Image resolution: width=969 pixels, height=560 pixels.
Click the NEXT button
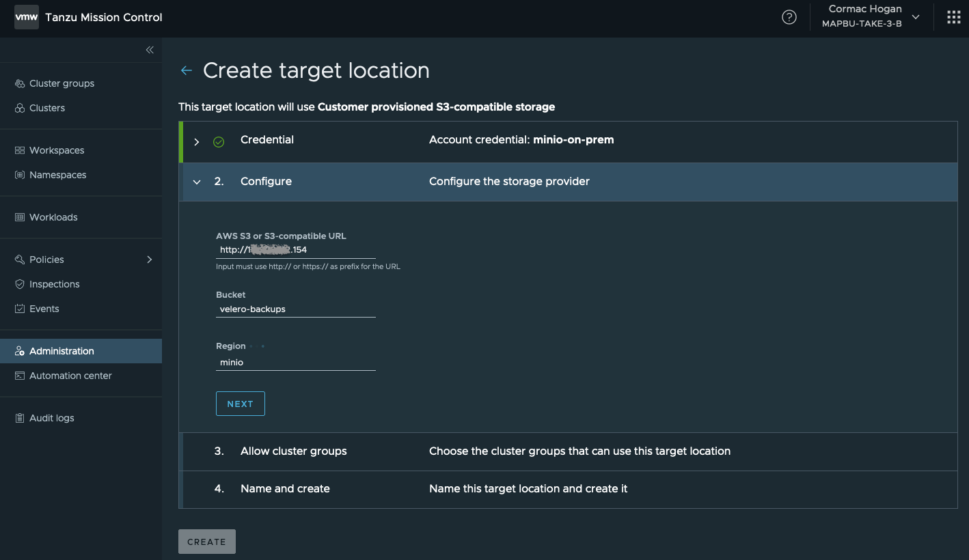tap(241, 404)
